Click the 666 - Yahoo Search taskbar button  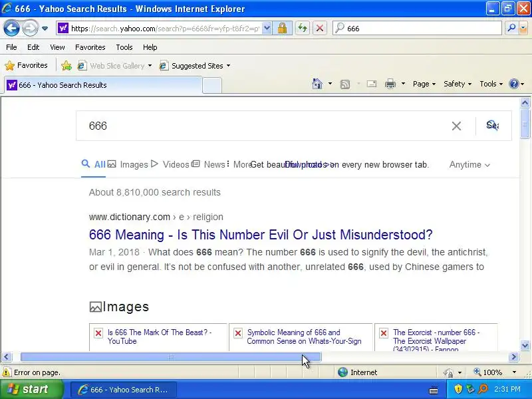click(x=124, y=390)
